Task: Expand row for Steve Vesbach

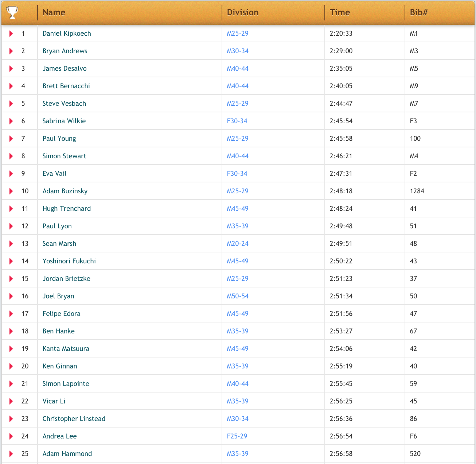Action: pos(11,104)
